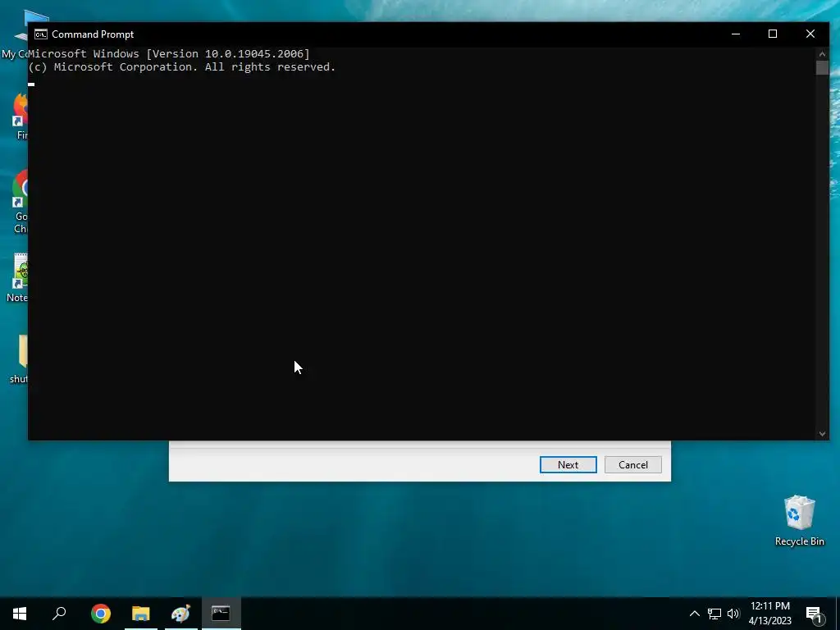840x630 pixels.
Task: Click Cancel in the dialog behind
Action: 632,465
